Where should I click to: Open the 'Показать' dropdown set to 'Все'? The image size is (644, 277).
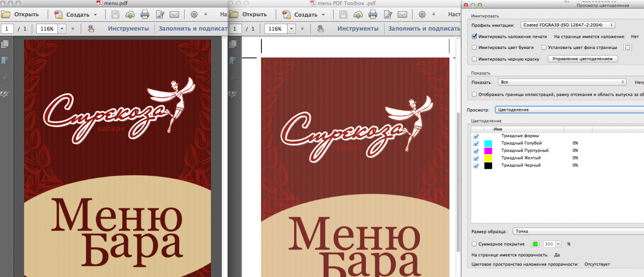pos(562,82)
